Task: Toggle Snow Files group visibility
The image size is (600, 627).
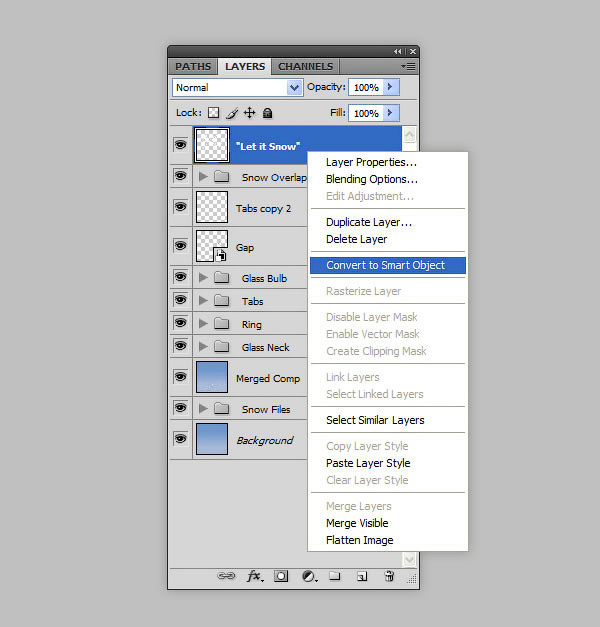Action: pos(180,407)
